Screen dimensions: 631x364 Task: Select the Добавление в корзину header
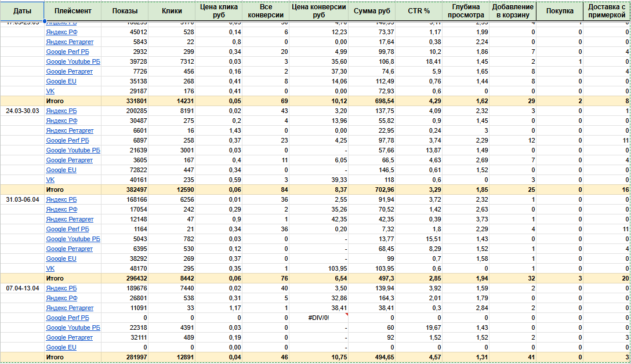point(513,11)
